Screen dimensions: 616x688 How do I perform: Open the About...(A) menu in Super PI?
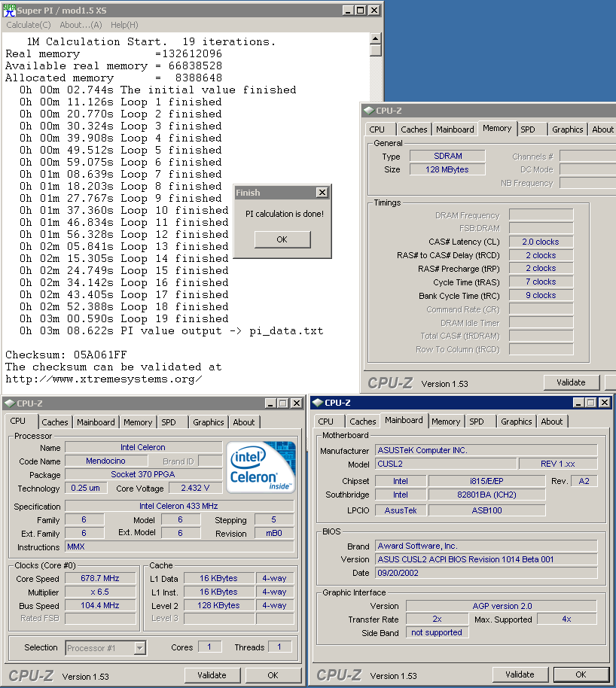pyautogui.click(x=81, y=25)
